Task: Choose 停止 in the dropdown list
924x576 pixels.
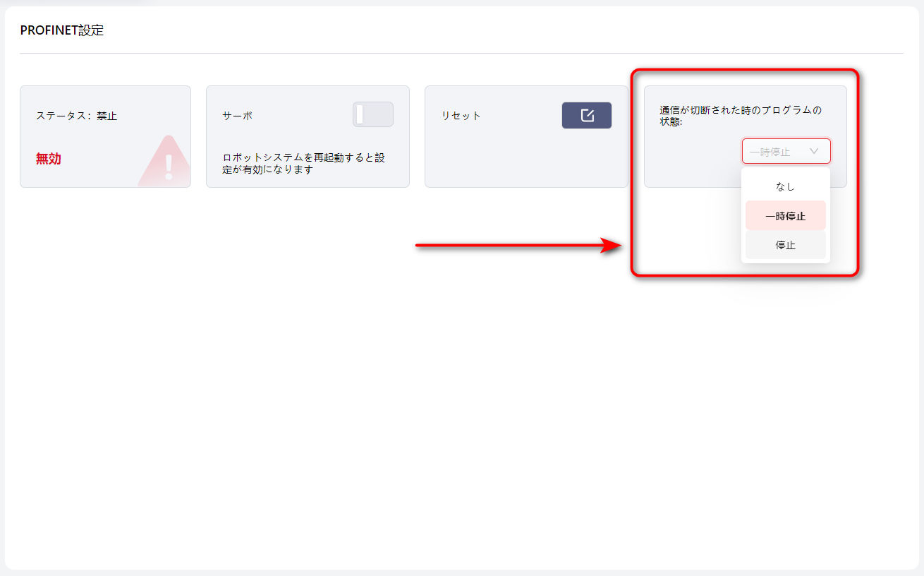Action: coord(785,245)
